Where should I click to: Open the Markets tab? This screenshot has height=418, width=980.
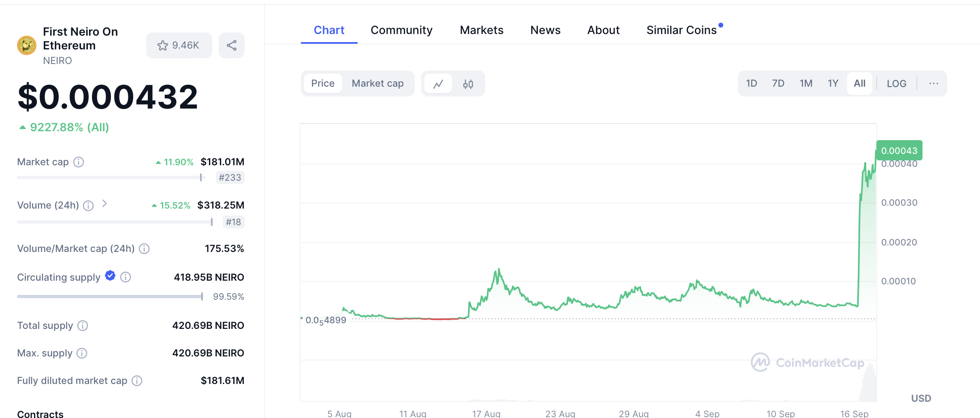pos(481,30)
